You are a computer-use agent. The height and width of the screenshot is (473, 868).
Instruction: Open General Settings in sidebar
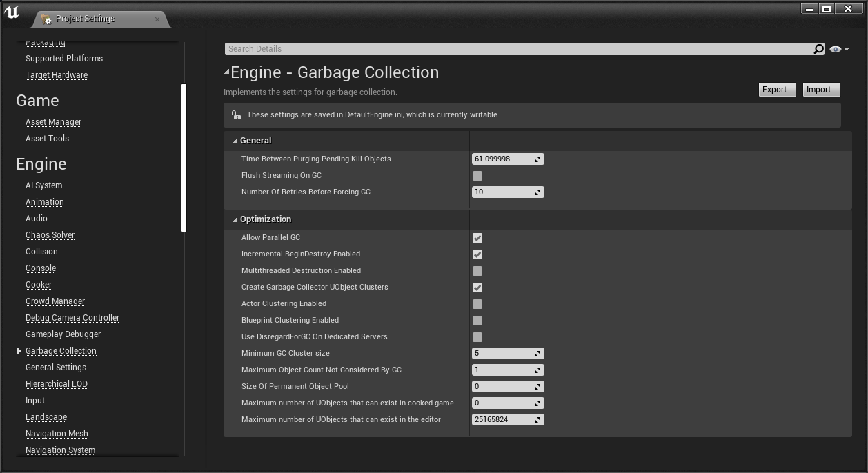(56, 368)
